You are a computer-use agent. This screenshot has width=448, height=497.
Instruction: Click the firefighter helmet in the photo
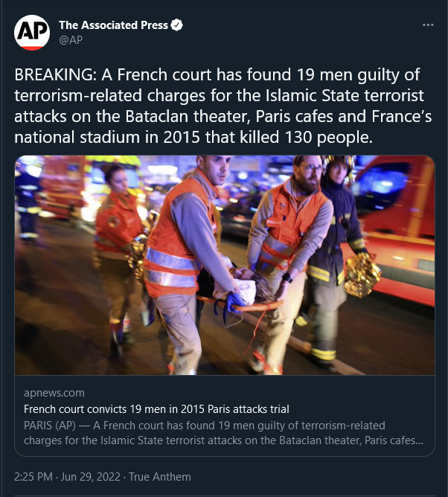point(340,161)
